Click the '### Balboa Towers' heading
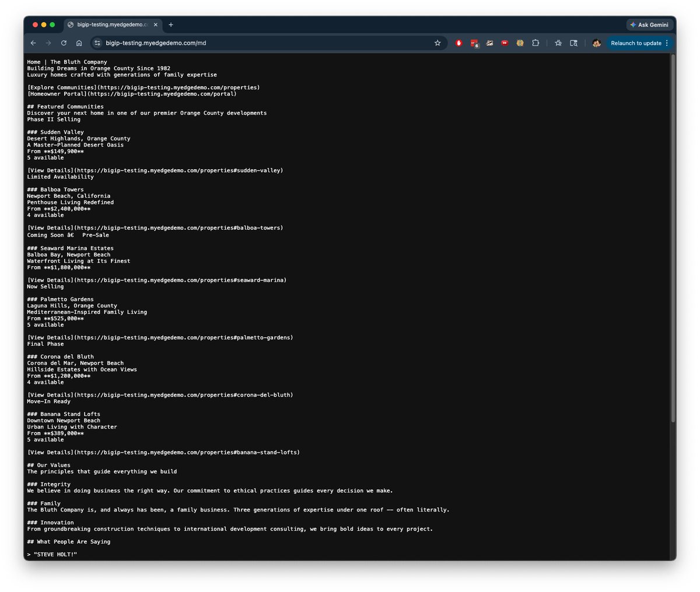This screenshot has width=700, height=592. (55, 190)
